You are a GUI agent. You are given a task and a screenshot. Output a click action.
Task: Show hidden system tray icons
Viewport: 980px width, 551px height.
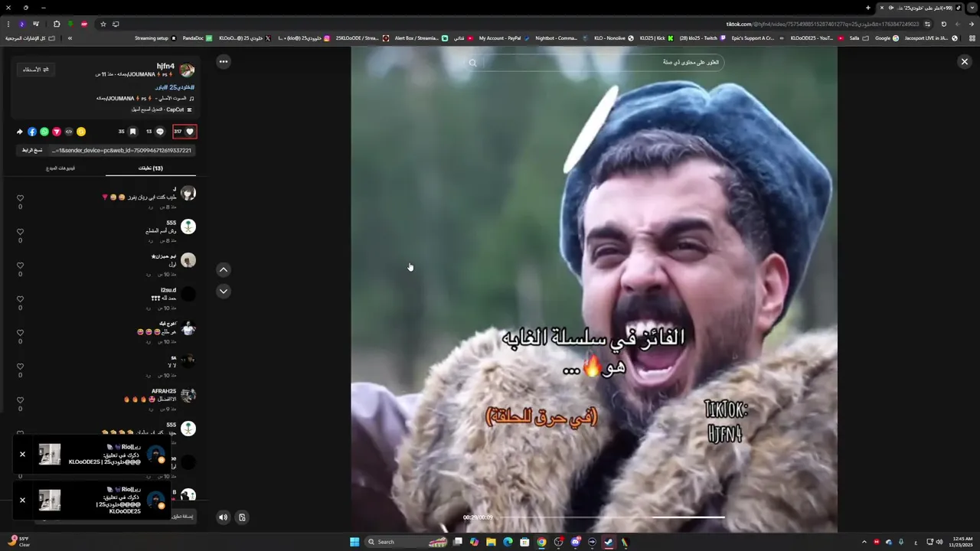click(864, 542)
